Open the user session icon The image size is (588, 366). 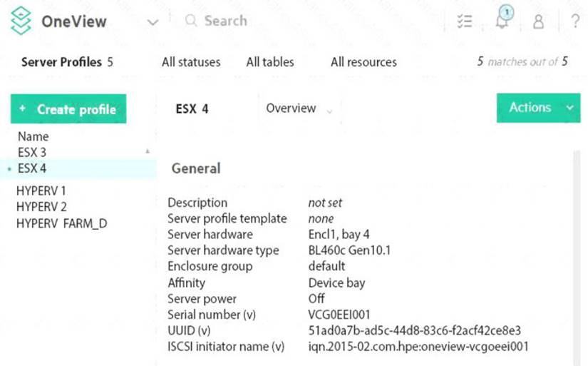(x=538, y=21)
